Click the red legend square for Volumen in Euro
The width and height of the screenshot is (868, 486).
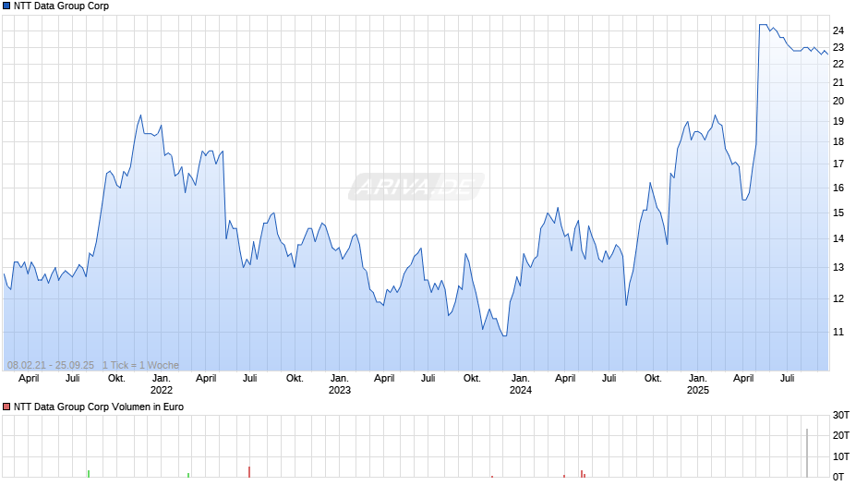pos(6,407)
